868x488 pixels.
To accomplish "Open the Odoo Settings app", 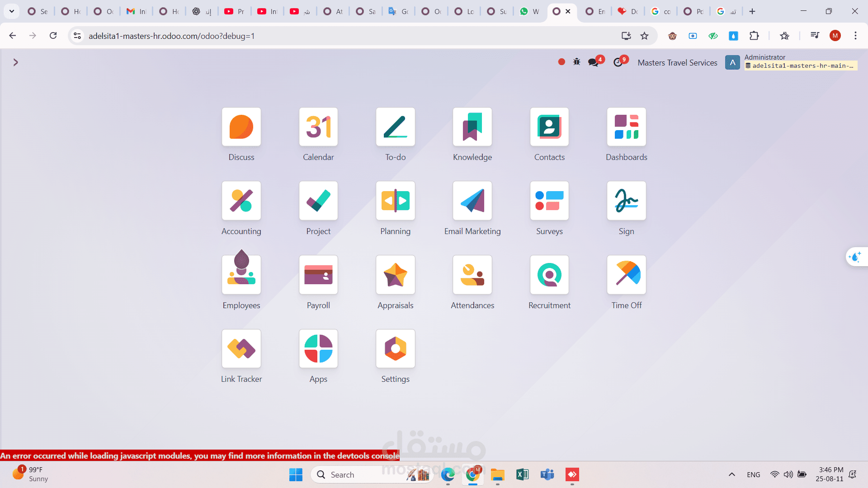I will click(395, 349).
